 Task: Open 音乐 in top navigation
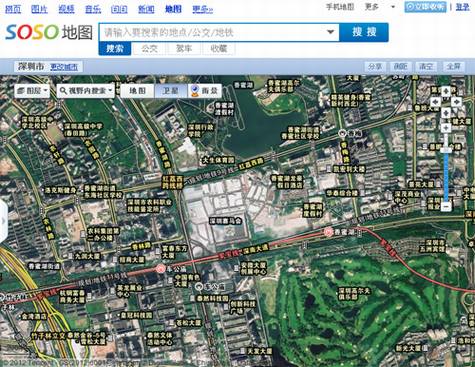93,9
